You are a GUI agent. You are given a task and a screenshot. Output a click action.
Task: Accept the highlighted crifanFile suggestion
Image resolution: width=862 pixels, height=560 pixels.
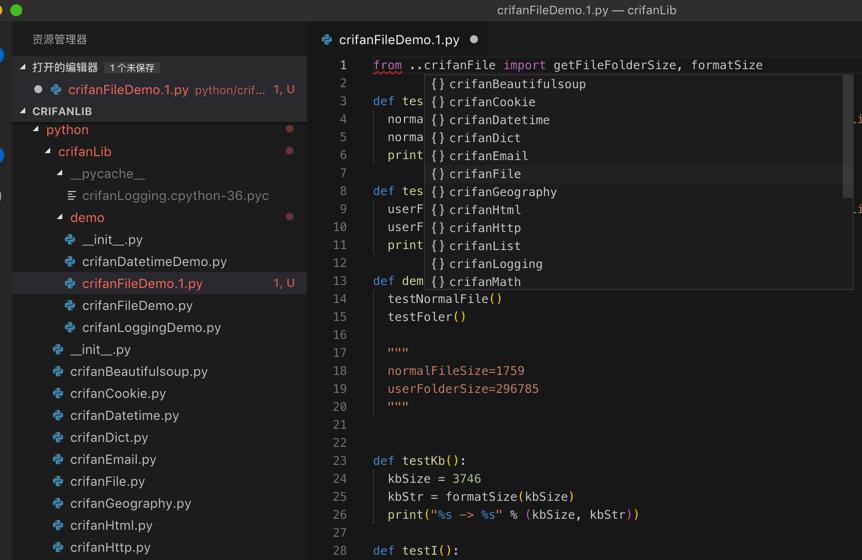pyautogui.click(x=633, y=174)
